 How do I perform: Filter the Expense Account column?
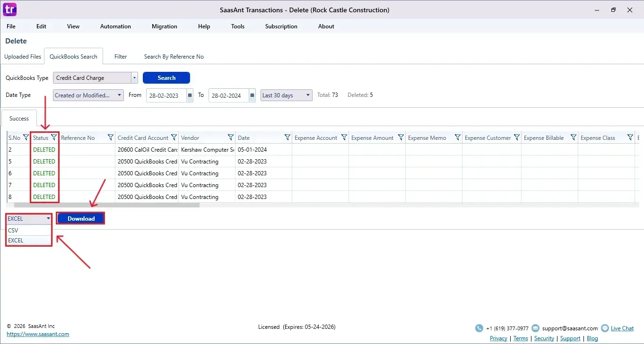click(x=344, y=138)
